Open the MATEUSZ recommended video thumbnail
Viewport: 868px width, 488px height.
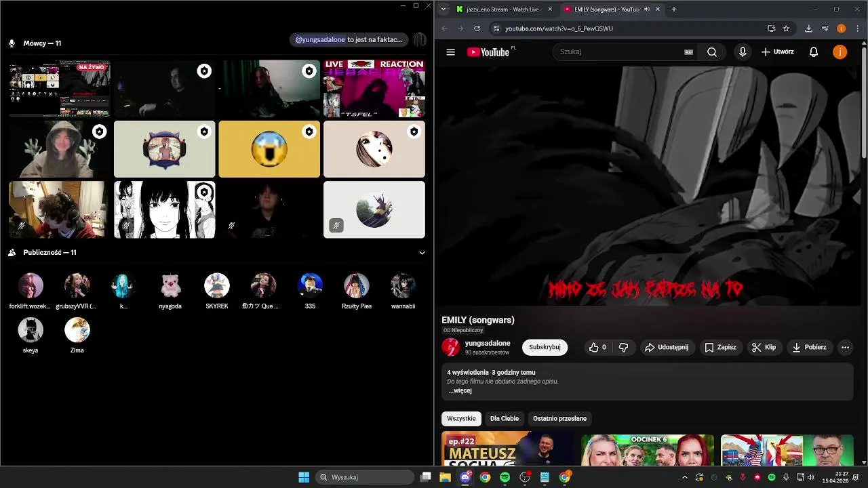click(508, 449)
